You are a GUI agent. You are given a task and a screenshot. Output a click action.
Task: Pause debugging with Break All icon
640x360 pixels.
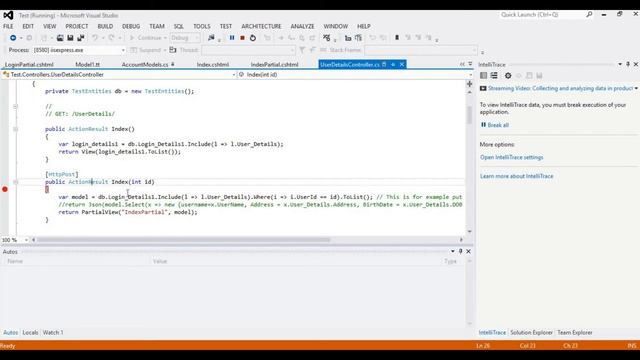point(232,38)
